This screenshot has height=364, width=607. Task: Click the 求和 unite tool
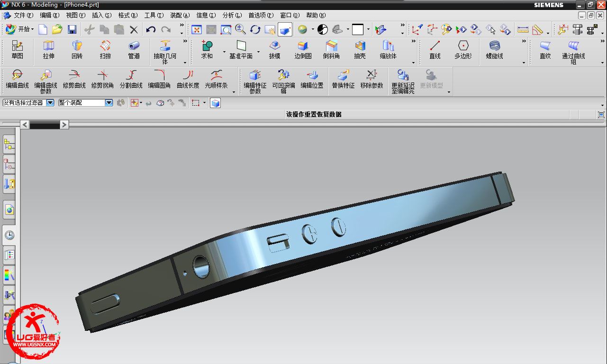pyautogui.click(x=207, y=50)
